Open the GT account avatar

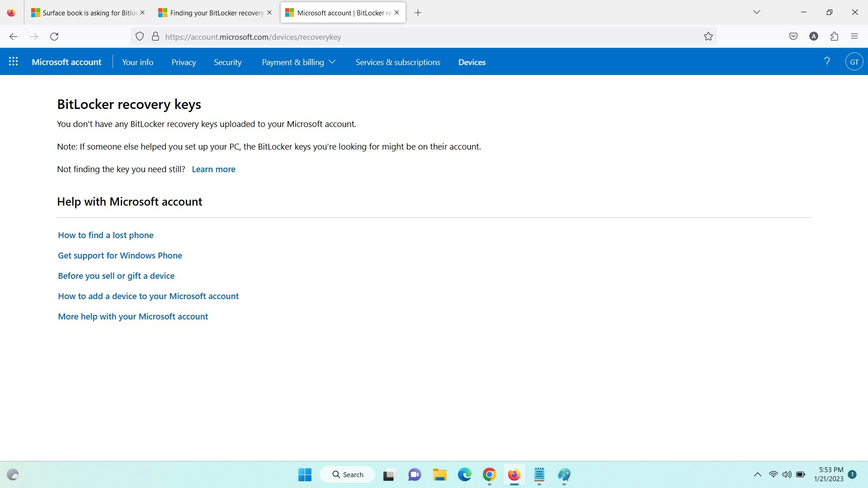854,61
